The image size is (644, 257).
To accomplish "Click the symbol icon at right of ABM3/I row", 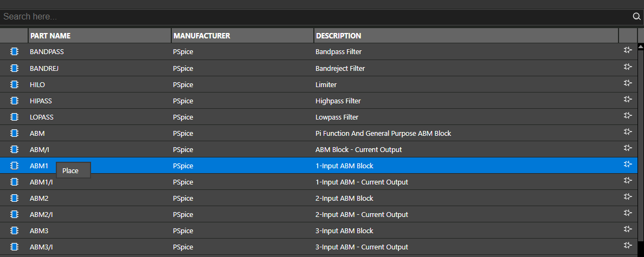I will pos(628,245).
